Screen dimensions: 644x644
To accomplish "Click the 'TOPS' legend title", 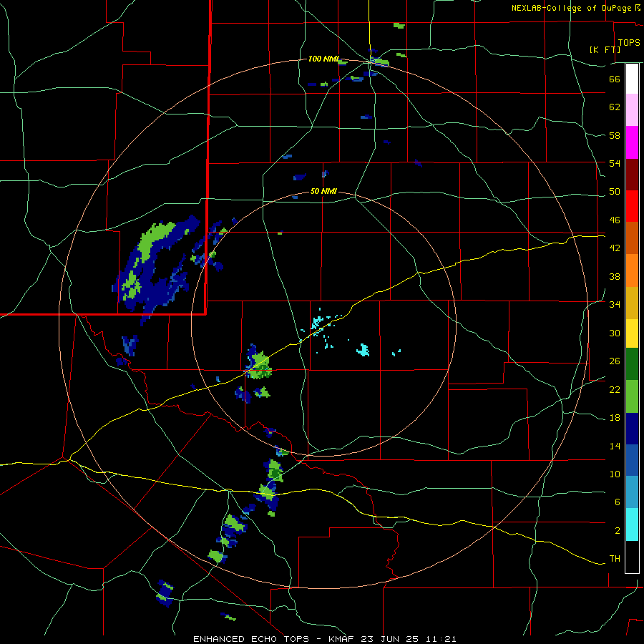I will (629, 42).
